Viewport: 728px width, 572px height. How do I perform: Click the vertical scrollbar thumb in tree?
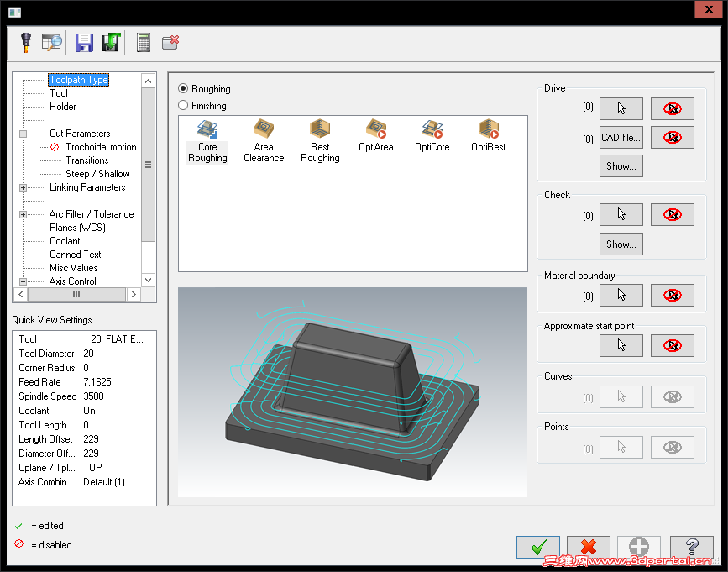point(148,165)
